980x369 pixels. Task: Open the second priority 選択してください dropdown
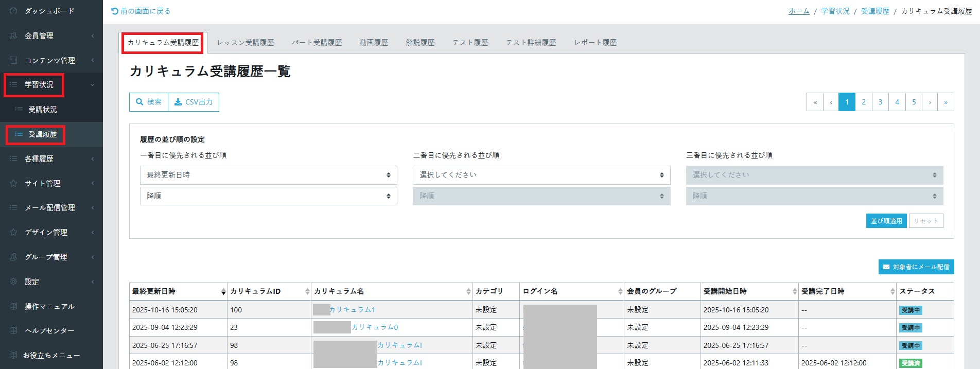click(x=541, y=175)
